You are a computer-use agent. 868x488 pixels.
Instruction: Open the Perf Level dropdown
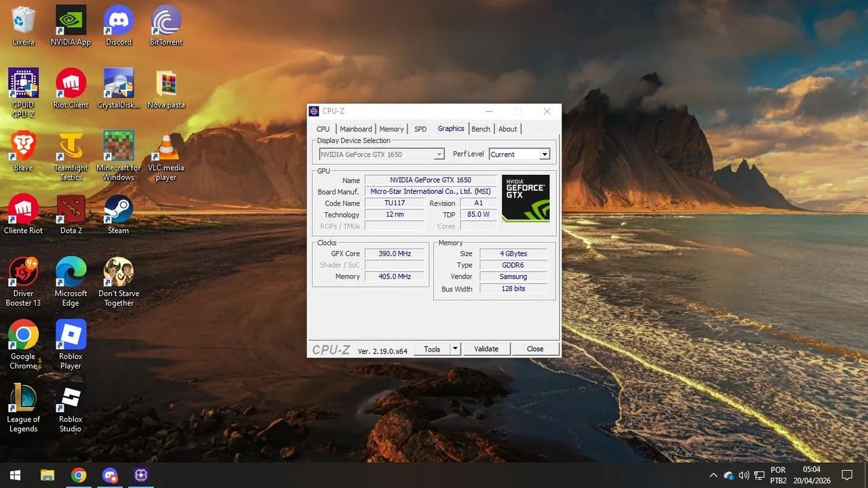pos(519,155)
